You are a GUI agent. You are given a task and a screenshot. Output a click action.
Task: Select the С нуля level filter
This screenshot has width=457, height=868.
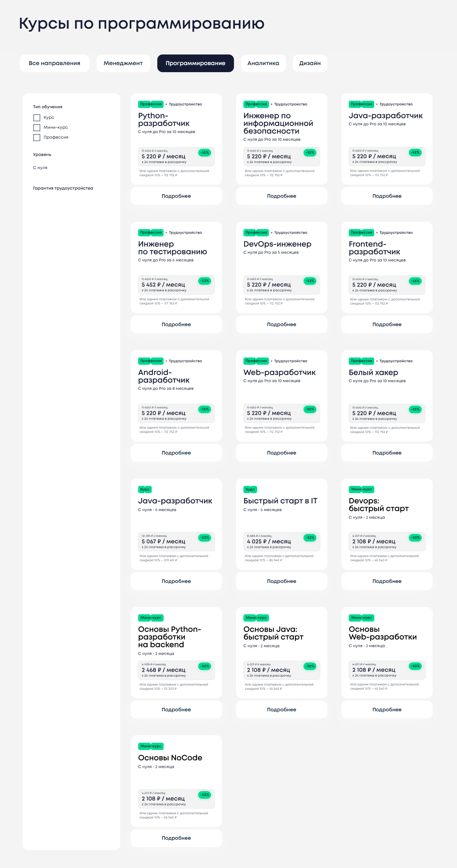40,168
